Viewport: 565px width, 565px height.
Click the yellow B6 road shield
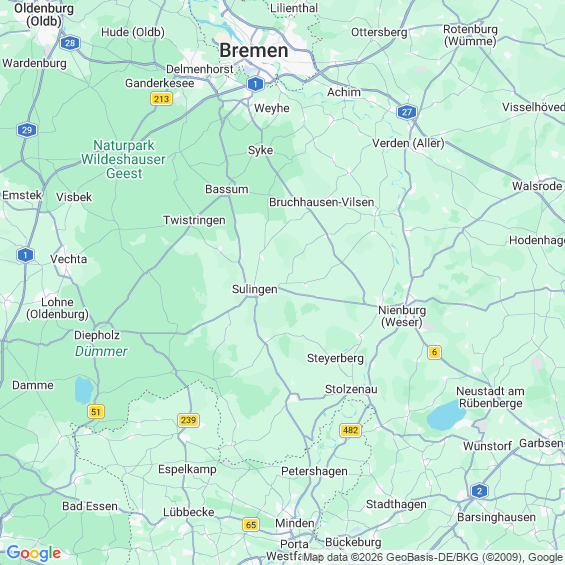434,352
